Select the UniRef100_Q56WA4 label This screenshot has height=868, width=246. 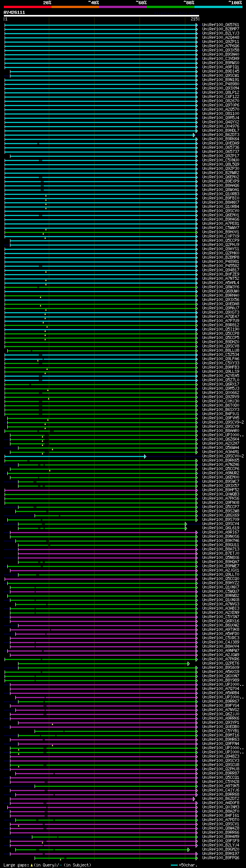click(x=221, y=447)
